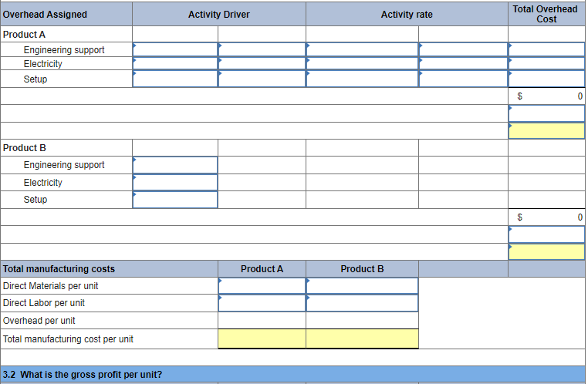588x384 pixels.
Task: Select second Activity rate cell in Product A Engineering support row
Action: point(464,49)
